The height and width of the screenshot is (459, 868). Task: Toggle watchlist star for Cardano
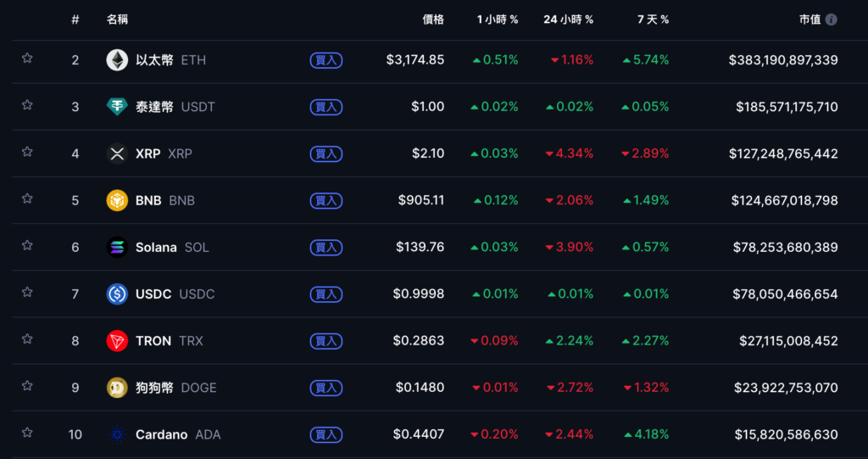pos(27,433)
